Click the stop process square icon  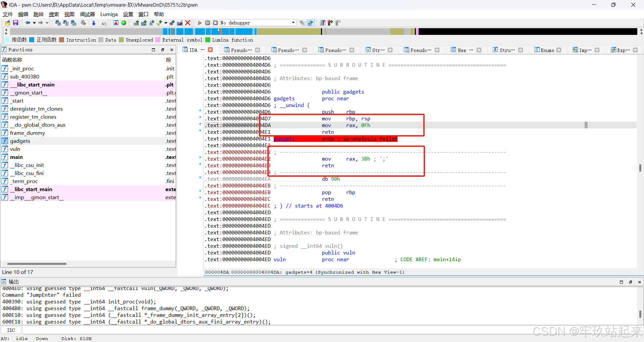(x=215, y=23)
